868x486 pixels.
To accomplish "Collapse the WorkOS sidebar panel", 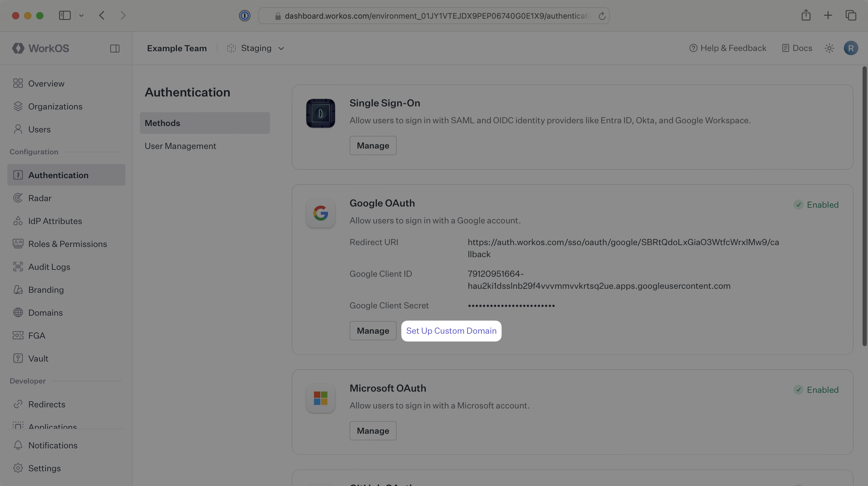I will click(x=115, y=48).
